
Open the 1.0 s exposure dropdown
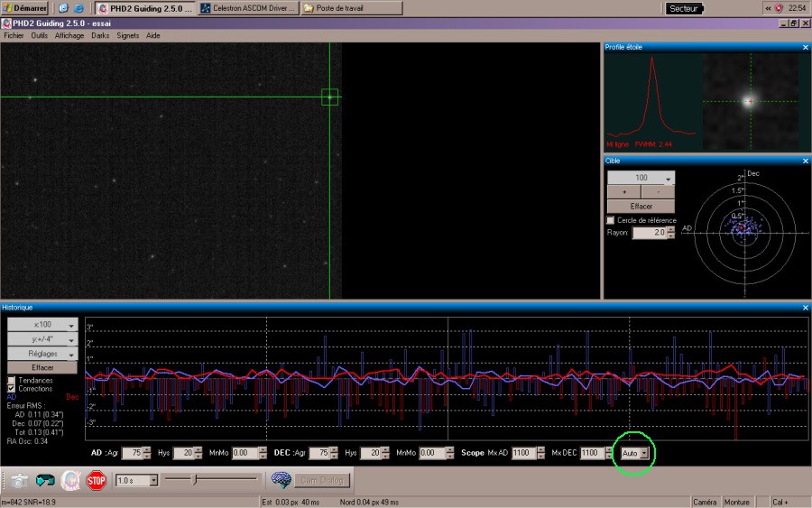pos(136,480)
